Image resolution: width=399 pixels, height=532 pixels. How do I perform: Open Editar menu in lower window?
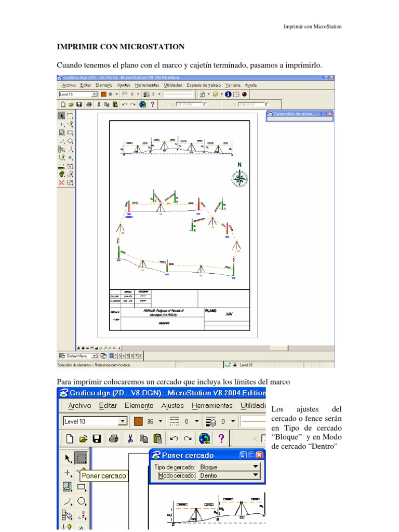click(108, 405)
